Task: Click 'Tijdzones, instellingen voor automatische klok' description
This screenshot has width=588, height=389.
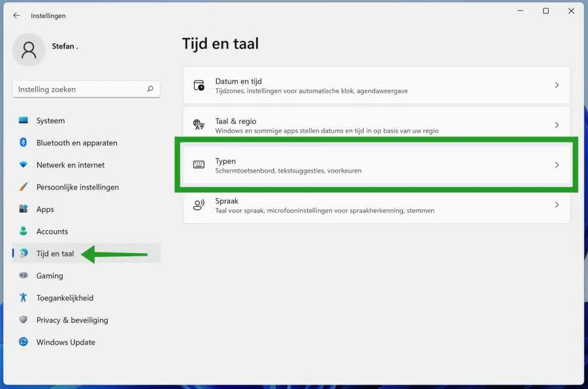Action: click(311, 91)
